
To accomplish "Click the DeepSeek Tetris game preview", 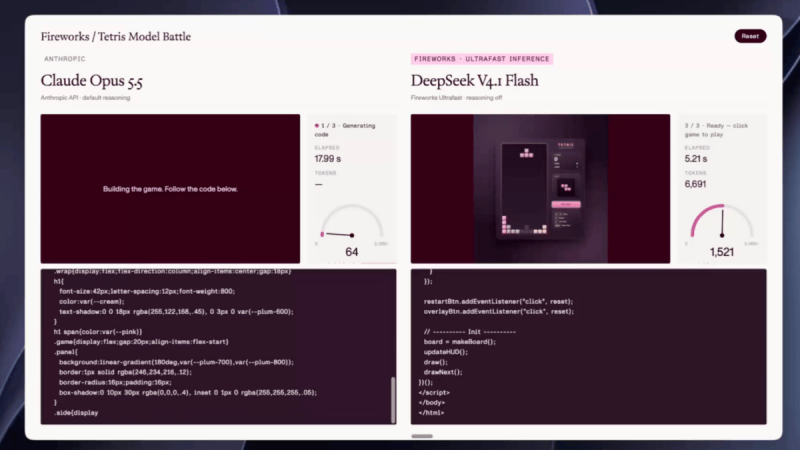I will pos(540,189).
